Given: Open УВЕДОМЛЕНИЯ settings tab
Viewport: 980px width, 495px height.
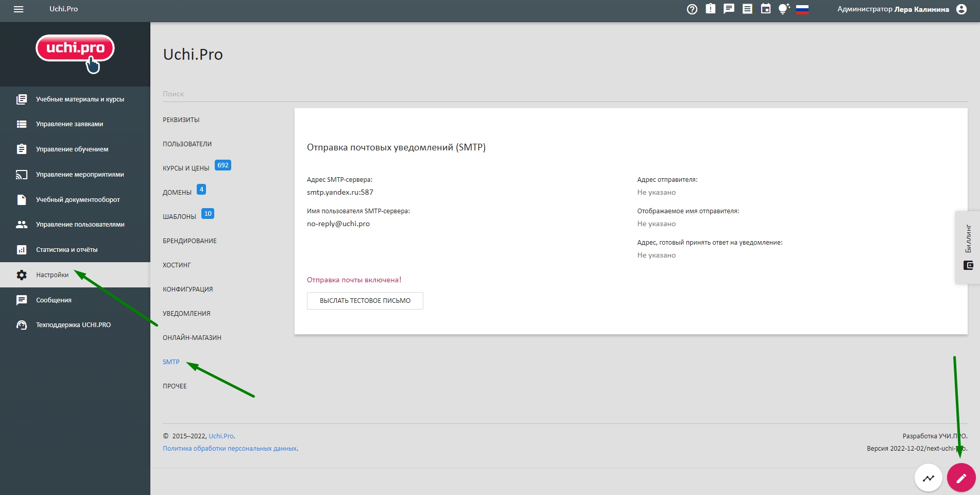Looking at the screenshot, I should click(186, 314).
